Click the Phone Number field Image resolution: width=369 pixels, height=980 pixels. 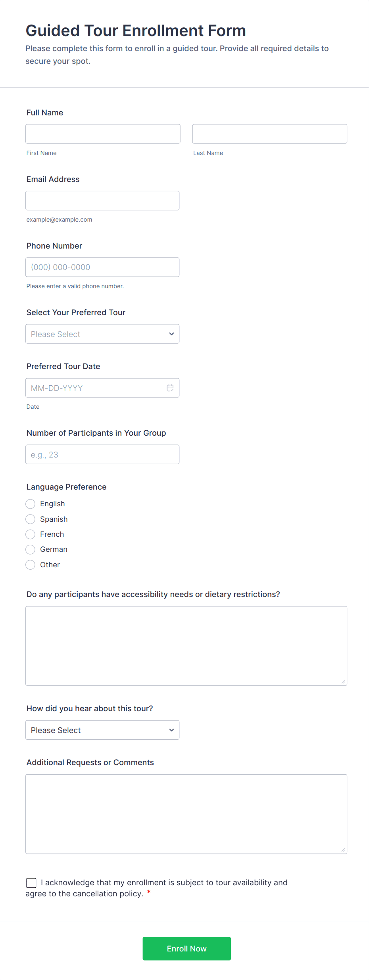tap(102, 267)
